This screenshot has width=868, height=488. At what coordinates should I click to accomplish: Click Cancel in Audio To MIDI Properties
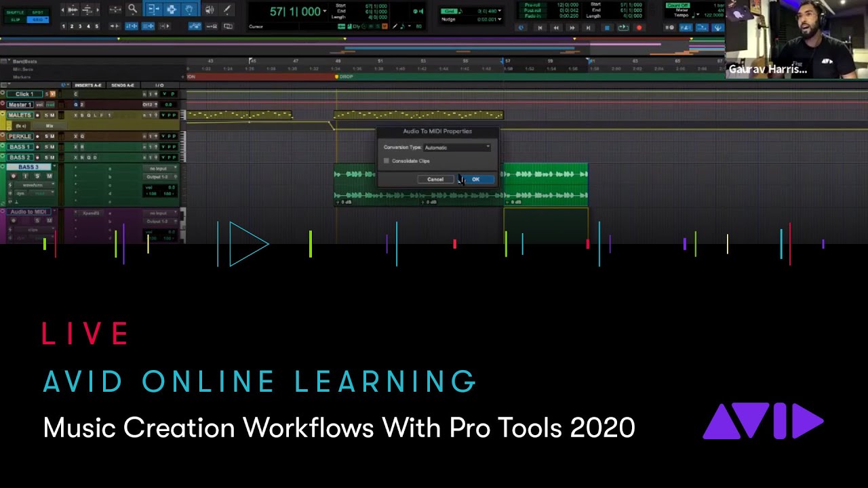pos(435,180)
